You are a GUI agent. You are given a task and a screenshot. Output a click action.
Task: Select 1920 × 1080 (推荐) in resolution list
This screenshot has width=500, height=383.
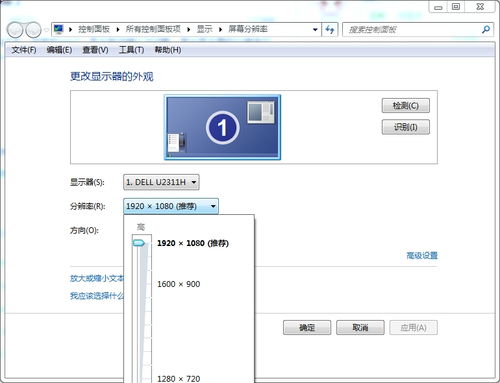point(193,243)
